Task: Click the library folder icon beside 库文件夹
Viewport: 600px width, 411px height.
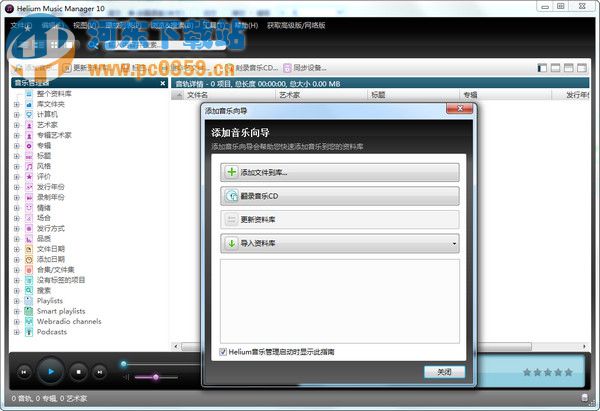Action: click(x=29, y=104)
